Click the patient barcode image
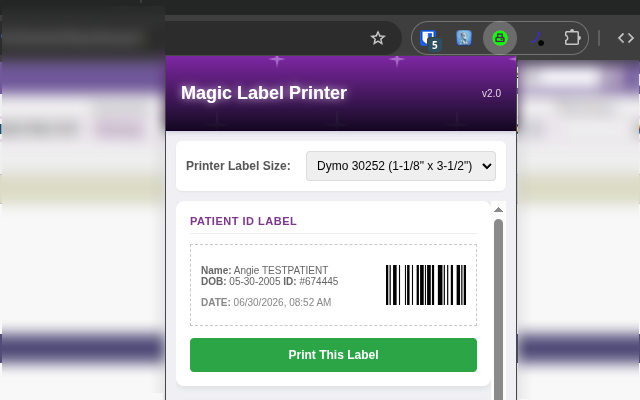This screenshot has height=400, width=640. coord(426,285)
